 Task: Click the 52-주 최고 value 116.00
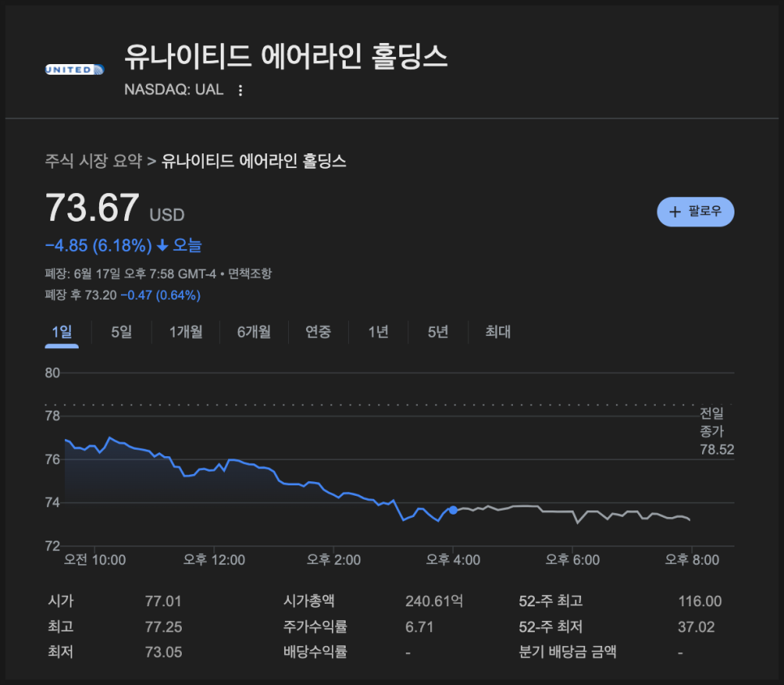[700, 601]
